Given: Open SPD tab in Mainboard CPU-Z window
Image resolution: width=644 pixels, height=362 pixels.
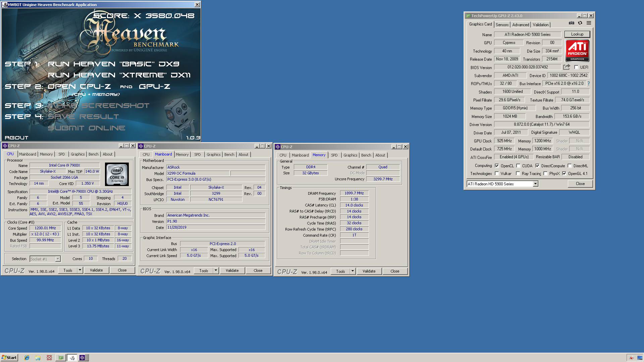Looking at the screenshot, I should pyautogui.click(x=198, y=155).
